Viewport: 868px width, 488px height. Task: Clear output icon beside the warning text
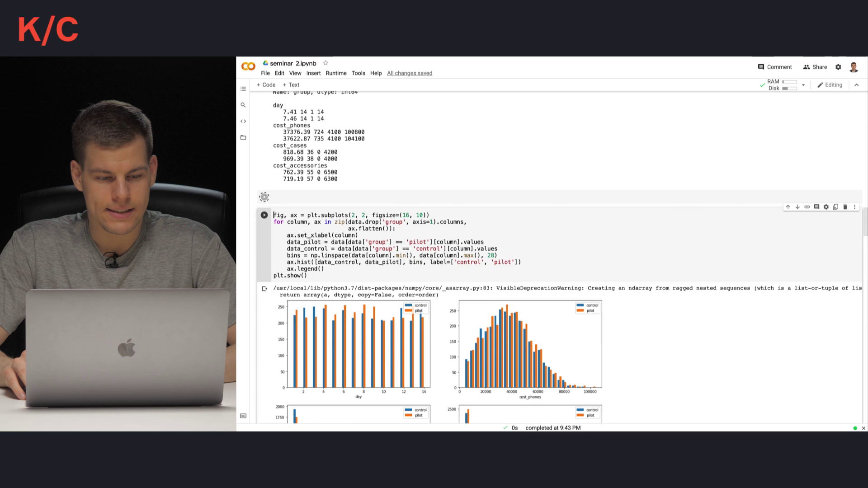pos(264,288)
